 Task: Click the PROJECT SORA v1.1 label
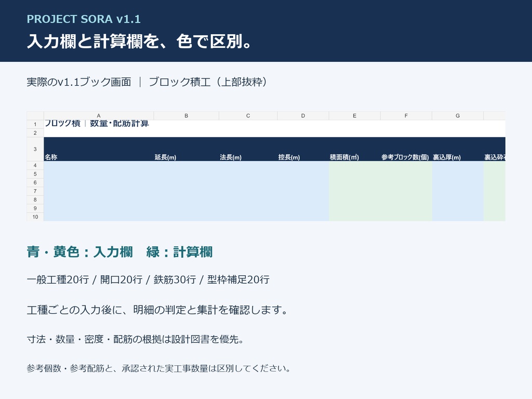pyautogui.click(x=84, y=19)
